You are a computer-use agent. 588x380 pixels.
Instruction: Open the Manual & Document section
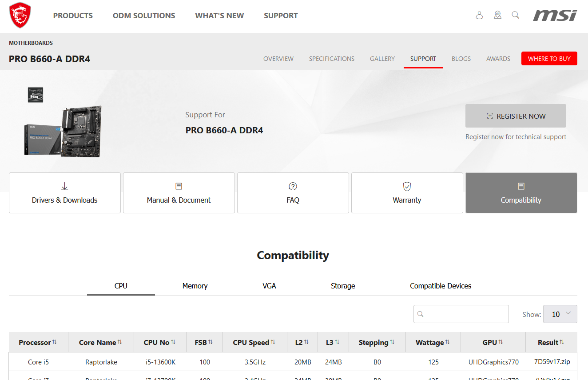[x=179, y=193]
